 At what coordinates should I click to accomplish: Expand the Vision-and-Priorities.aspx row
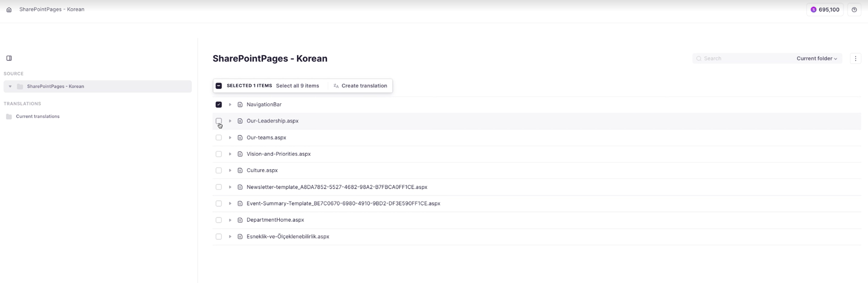pyautogui.click(x=230, y=154)
